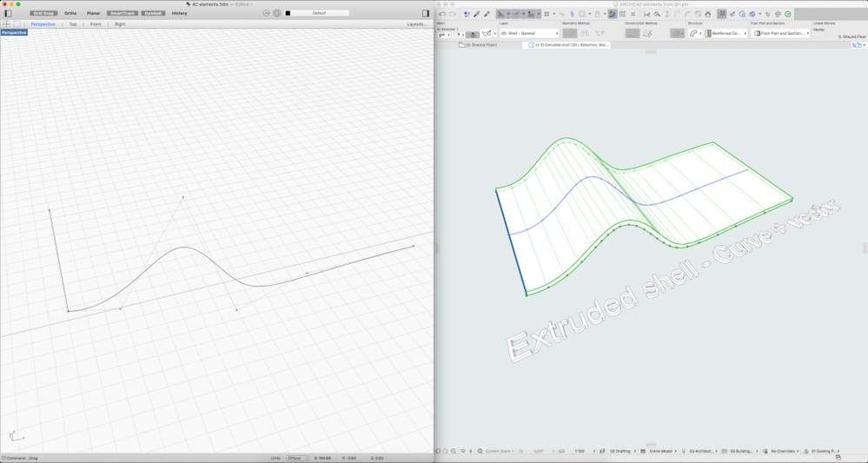This screenshot has height=463, width=868.
Task: Click the circular arrow icon beside the target icon
Action: (266, 13)
